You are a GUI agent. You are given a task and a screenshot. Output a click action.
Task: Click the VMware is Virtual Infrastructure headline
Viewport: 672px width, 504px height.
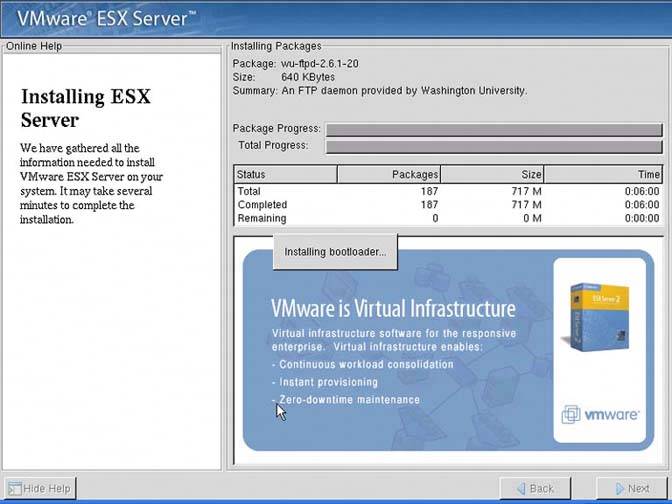(x=394, y=308)
